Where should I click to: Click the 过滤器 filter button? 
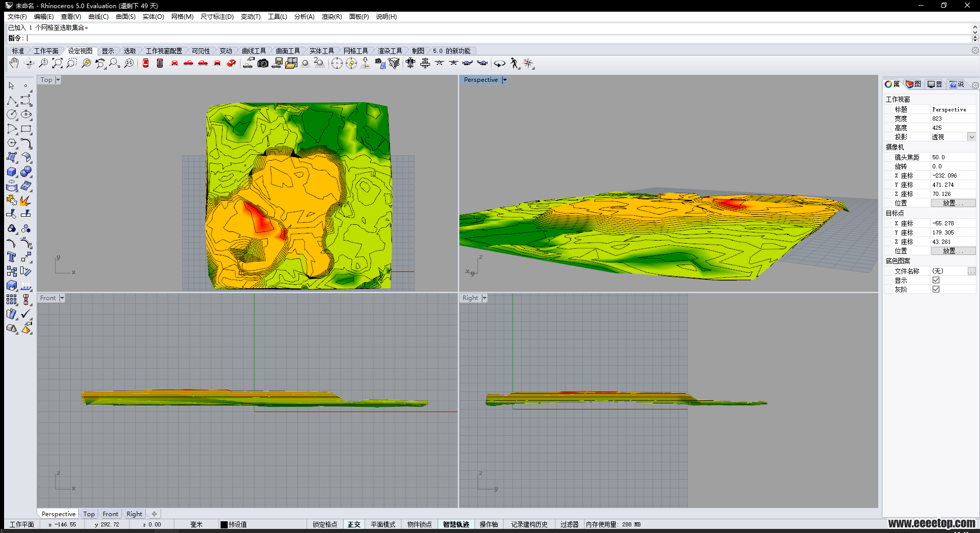tap(569, 524)
